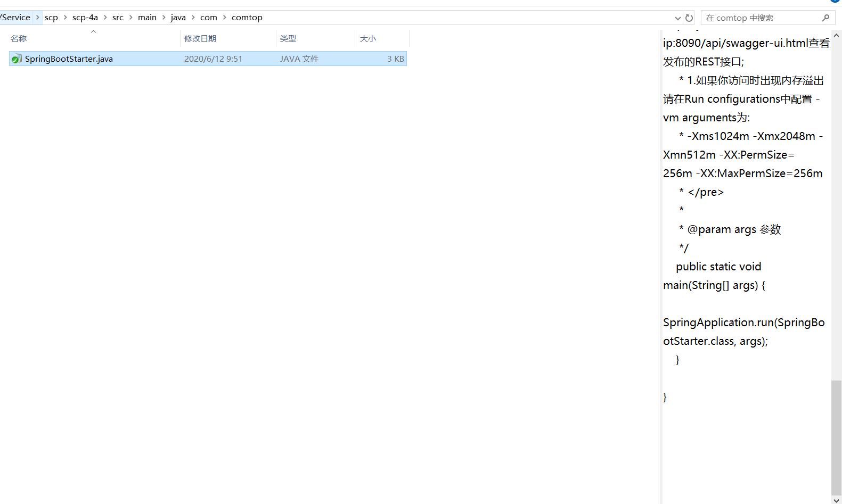842x504 pixels.
Task: Expand the chevron after scp-4a breadcrumb
Action: [x=105, y=17]
